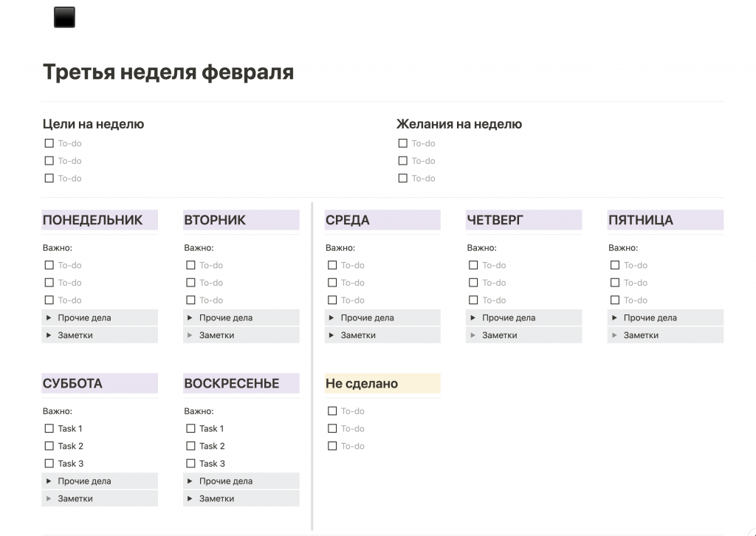The width and height of the screenshot is (756, 536).
Task: Click the Важно: label under ПЯТНИЦА
Action: click(x=623, y=248)
